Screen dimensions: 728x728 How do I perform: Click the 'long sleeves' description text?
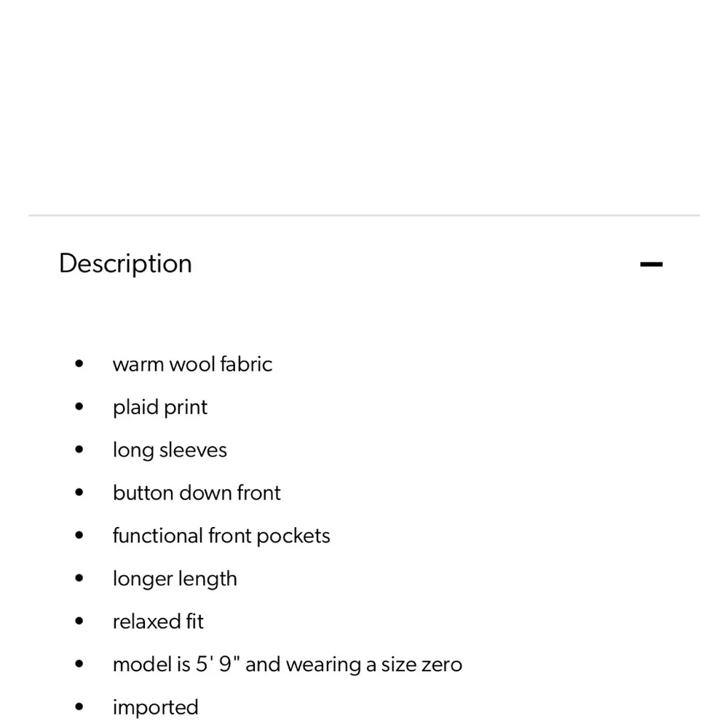coord(170,450)
